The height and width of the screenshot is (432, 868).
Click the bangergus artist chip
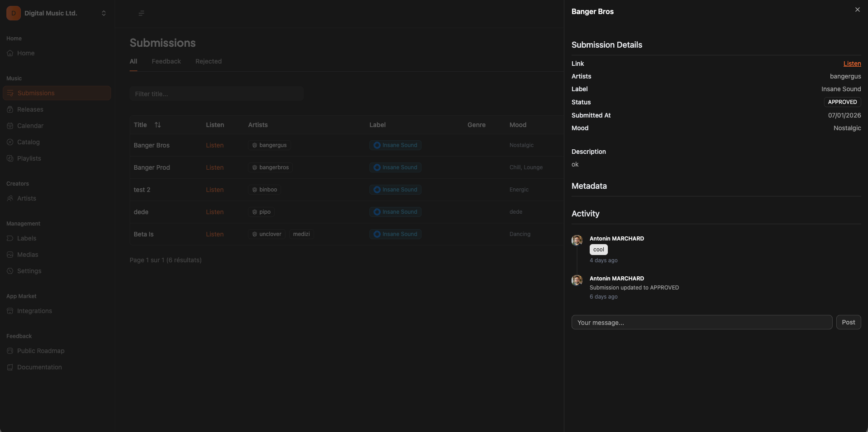click(269, 145)
